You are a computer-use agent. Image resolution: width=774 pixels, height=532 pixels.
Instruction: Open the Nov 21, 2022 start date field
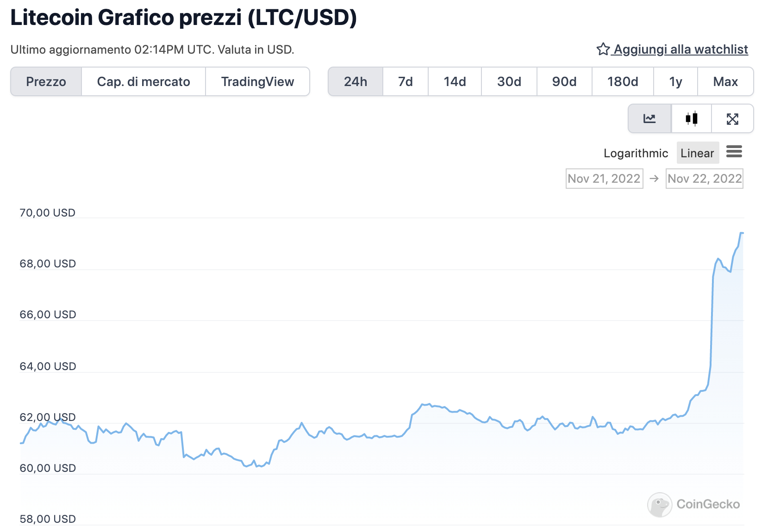click(604, 179)
